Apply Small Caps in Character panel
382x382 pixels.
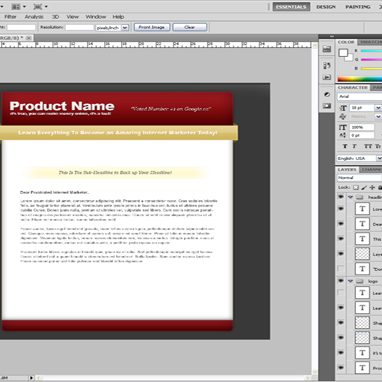378,146
